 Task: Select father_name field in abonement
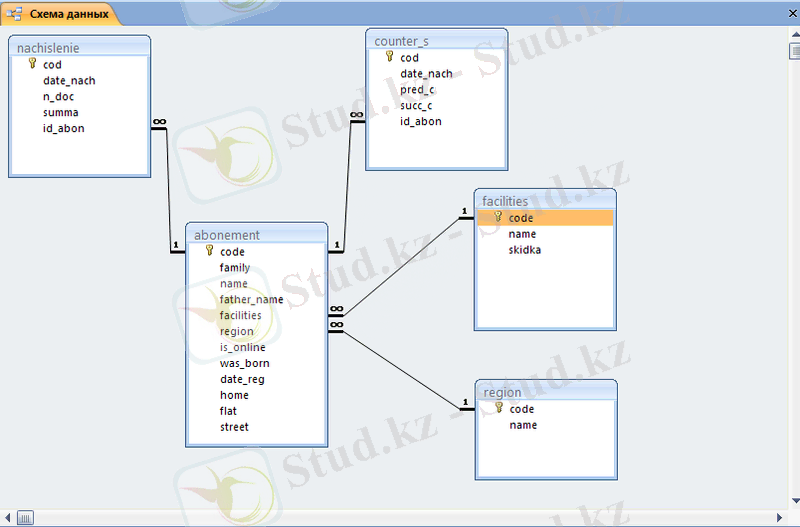(252, 299)
